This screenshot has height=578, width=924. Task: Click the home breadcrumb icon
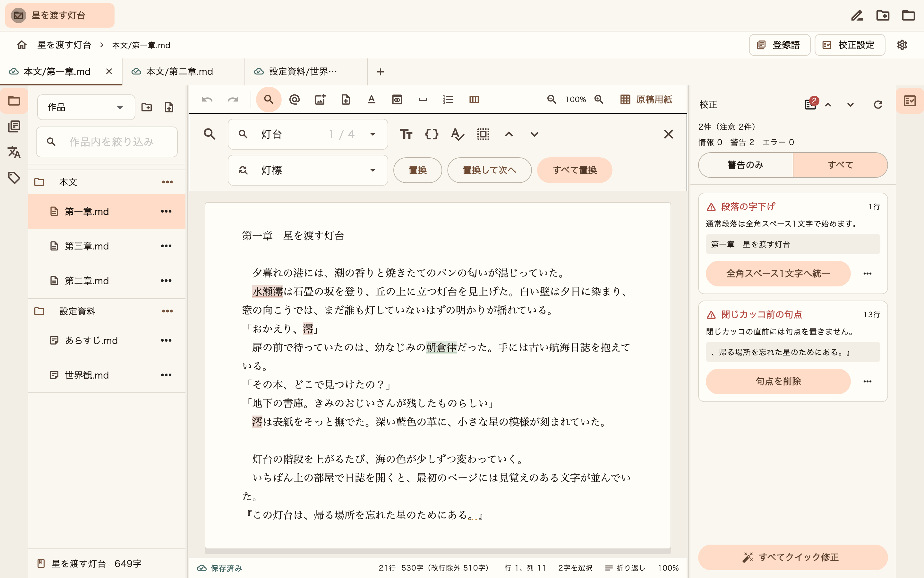[22, 45]
